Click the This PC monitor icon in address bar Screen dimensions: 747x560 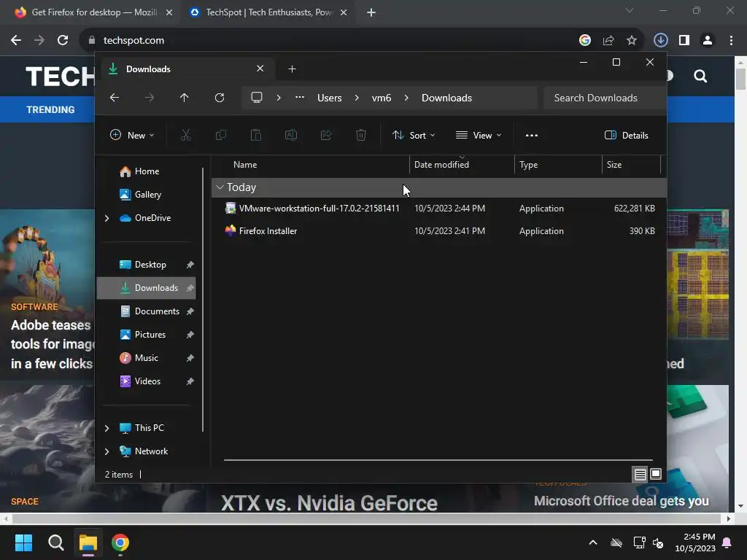coord(257,98)
